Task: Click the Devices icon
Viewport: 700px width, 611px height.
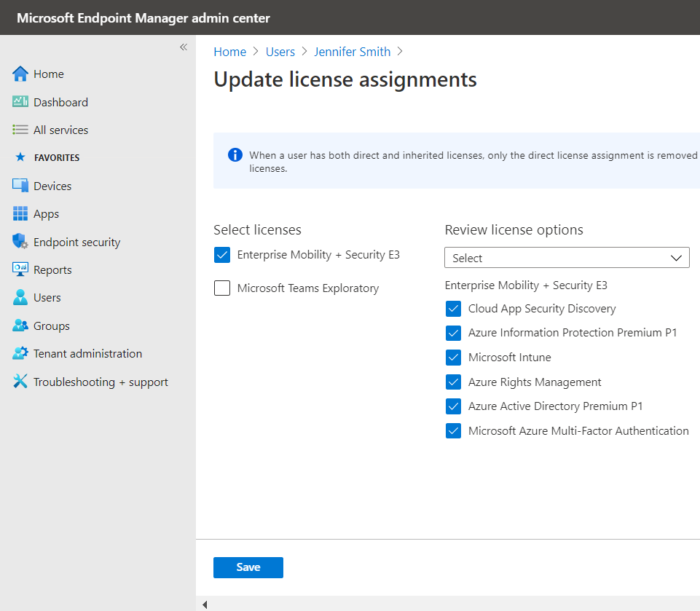Action: tap(19, 186)
